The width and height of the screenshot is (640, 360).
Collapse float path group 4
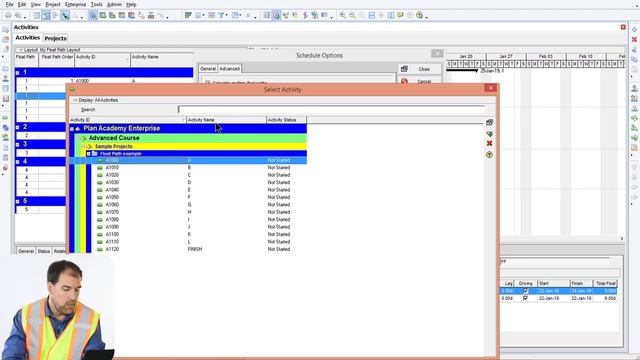click(x=18, y=162)
